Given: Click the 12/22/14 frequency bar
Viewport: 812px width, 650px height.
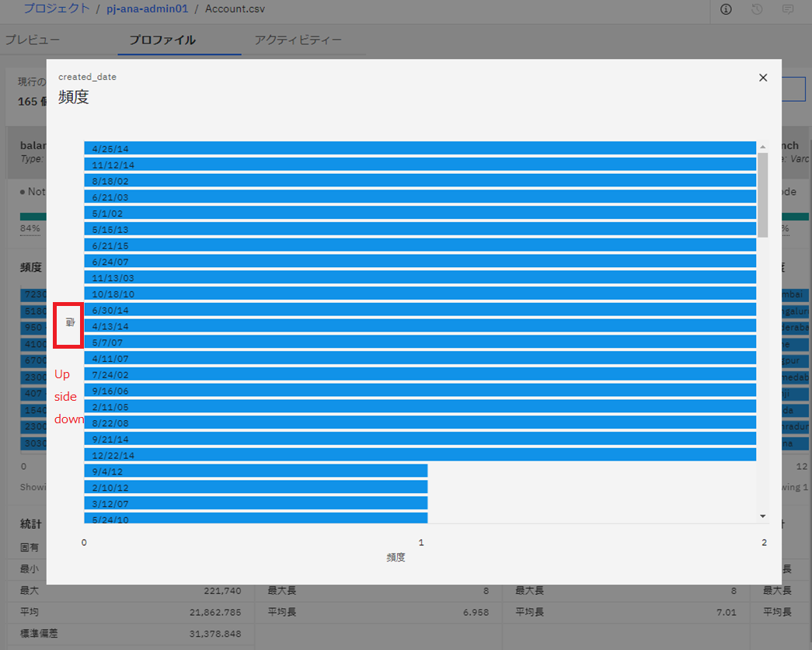Looking at the screenshot, I should coord(420,455).
